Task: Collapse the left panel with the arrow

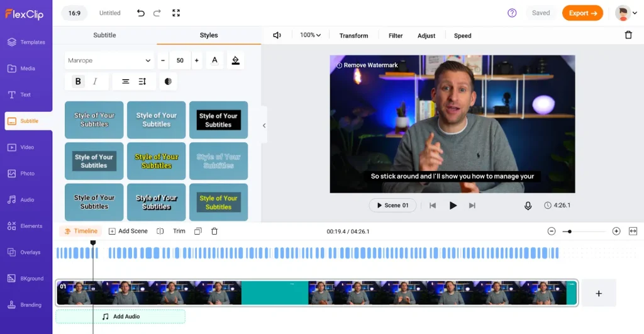Action: [x=264, y=125]
